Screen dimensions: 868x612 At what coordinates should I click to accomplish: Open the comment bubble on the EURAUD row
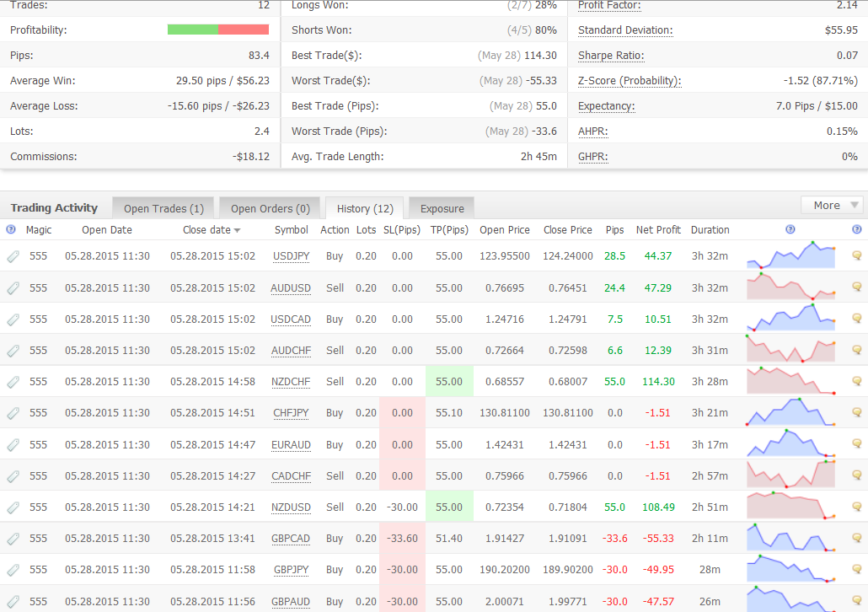[856, 443]
